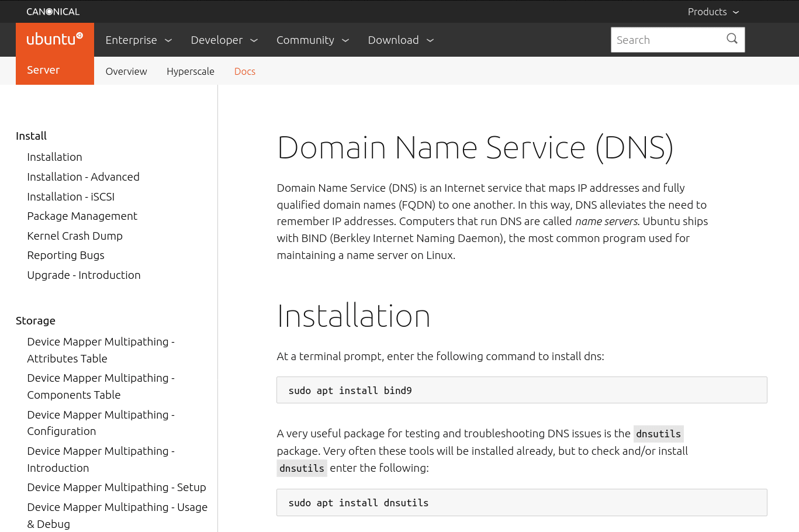Open the Enterprise menu

tap(139, 40)
